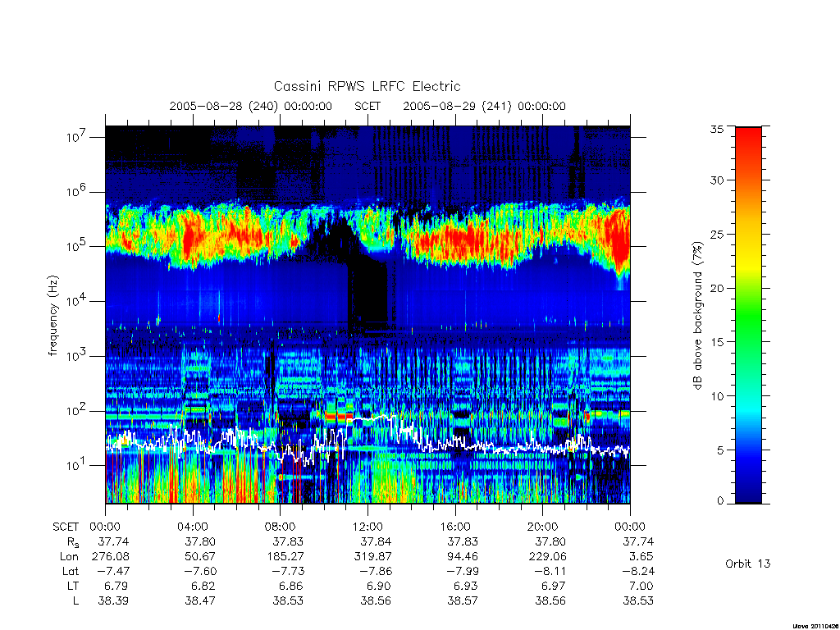Screen dimensions: 840x630
Task: Click the Lat value -8.24
Action: click(637, 571)
